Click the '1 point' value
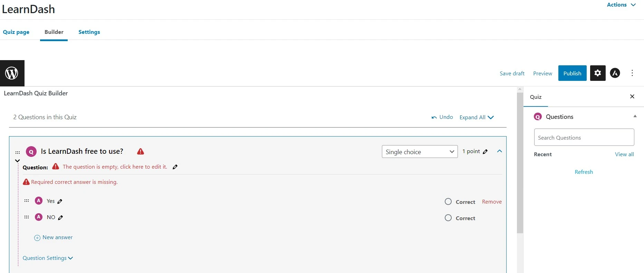 click(471, 151)
